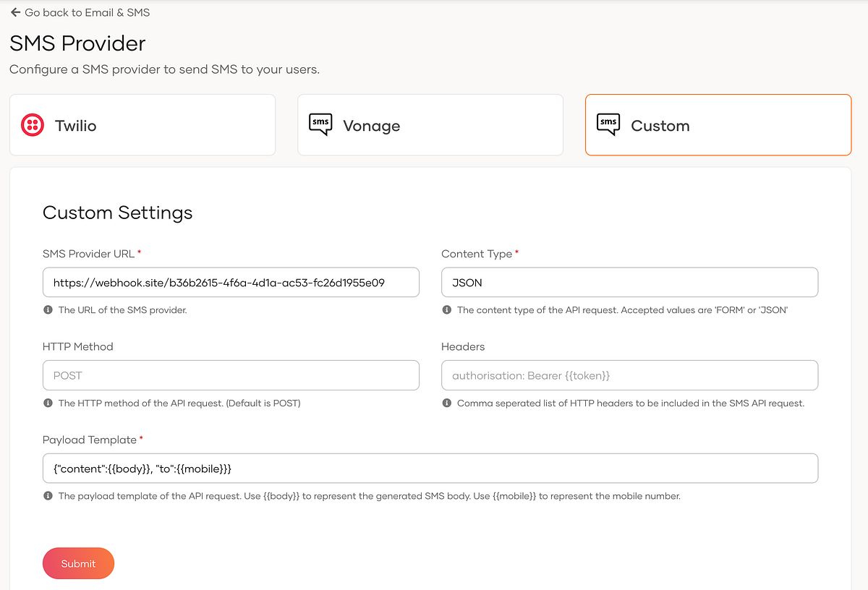Click the Headers input field
Screen dimensions: 868x590
coord(629,375)
